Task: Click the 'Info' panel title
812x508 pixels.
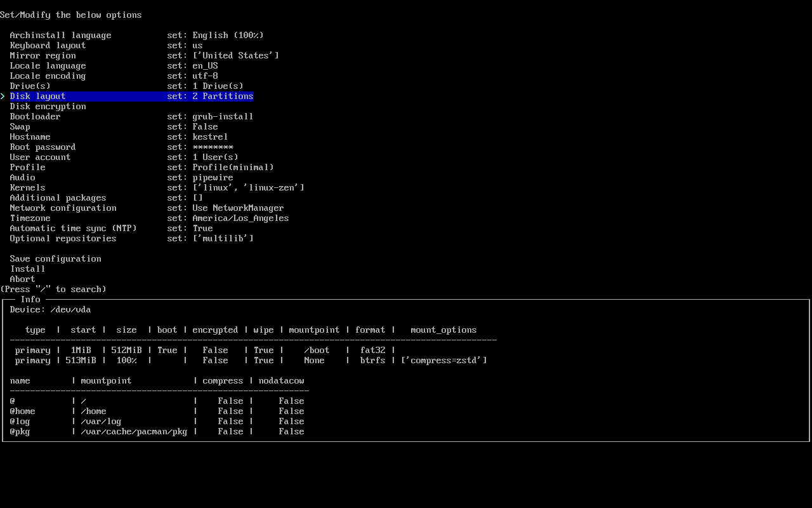Action: (30, 300)
